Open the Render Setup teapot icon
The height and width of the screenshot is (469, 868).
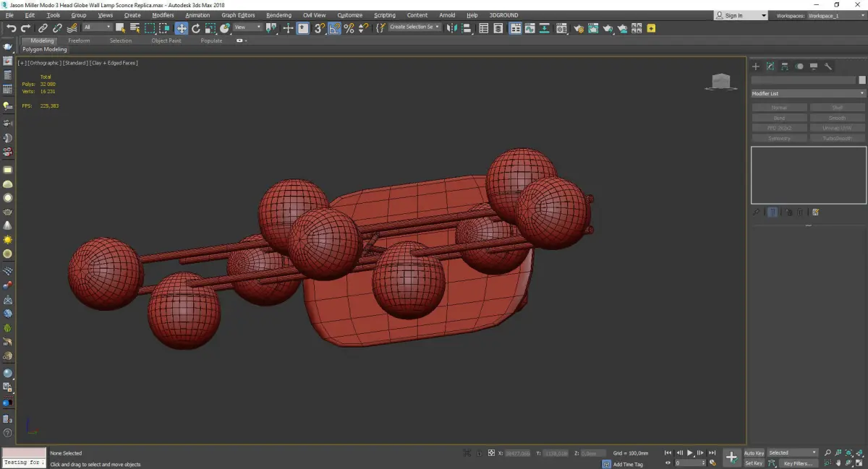[578, 28]
